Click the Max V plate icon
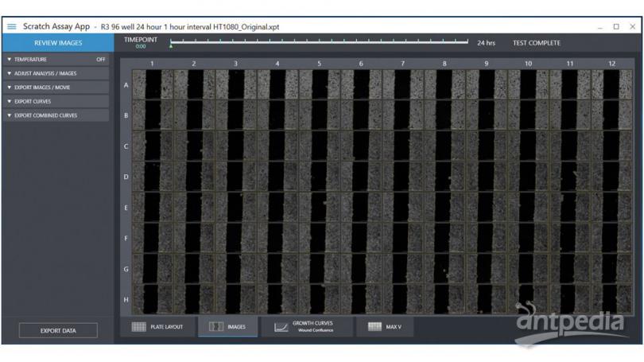 374,327
